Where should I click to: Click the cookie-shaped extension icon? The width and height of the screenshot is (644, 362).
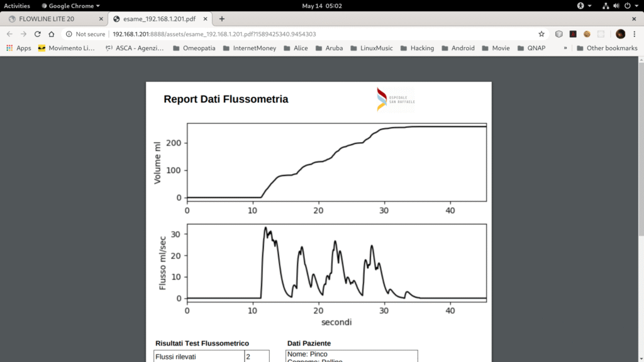(x=587, y=34)
